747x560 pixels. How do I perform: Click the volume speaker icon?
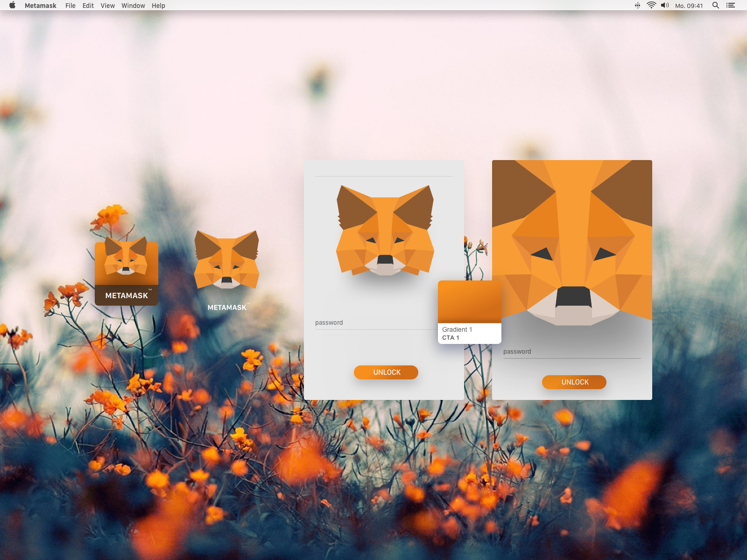tap(665, 6)
